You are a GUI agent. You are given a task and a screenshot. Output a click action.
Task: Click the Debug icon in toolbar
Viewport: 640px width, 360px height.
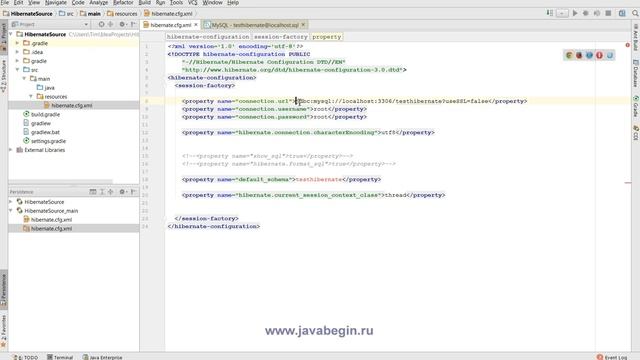tap(586, 13)
